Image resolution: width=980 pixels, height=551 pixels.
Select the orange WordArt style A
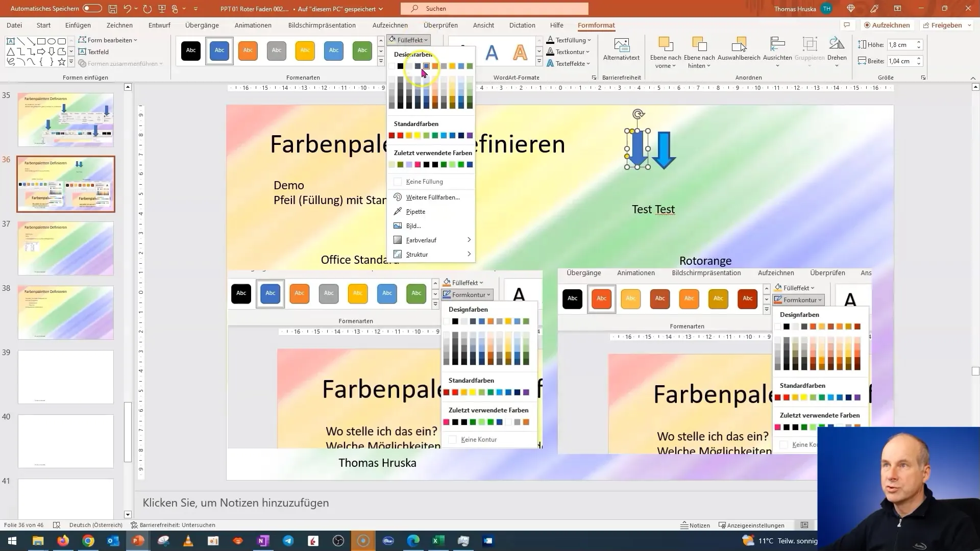520,52
